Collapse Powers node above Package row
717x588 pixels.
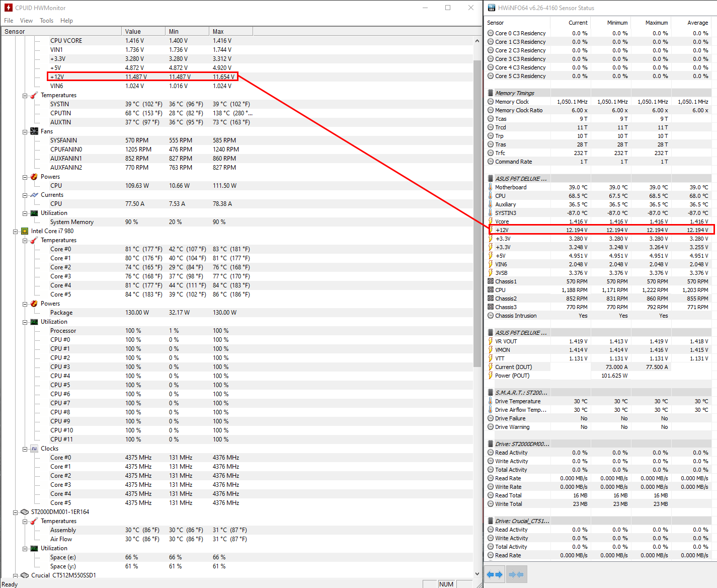(x=25, y=304)
